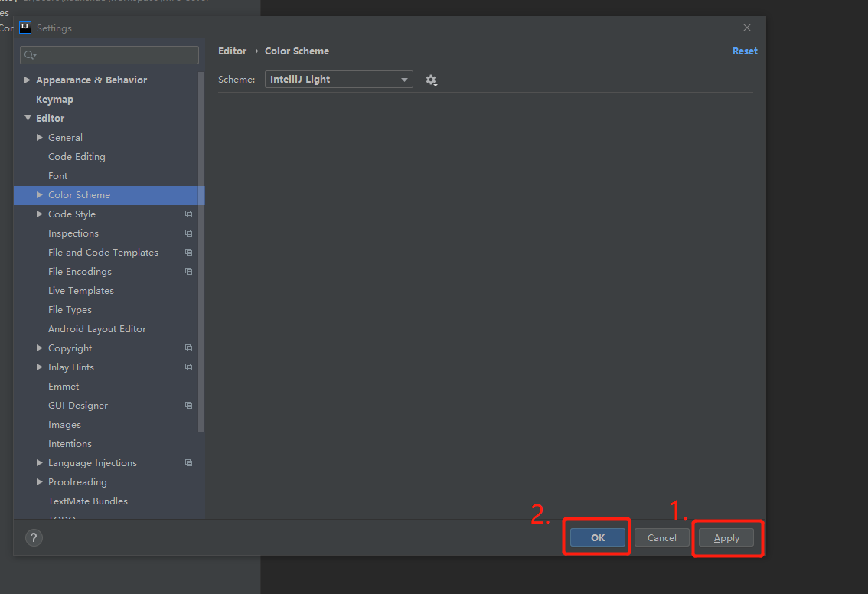The image size is (868, 594).
Task: Click the icon next to Language Injections
Action: pos(188,462)
